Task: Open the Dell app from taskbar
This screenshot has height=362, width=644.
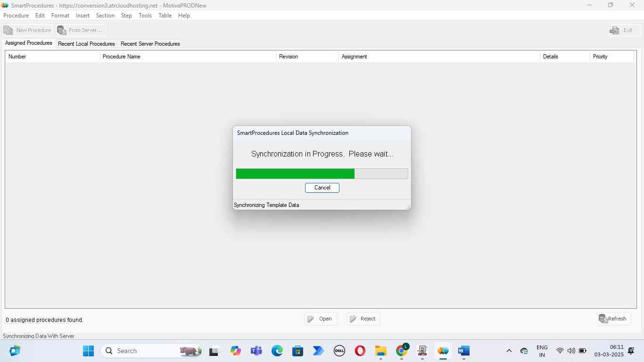Action: 339,351
